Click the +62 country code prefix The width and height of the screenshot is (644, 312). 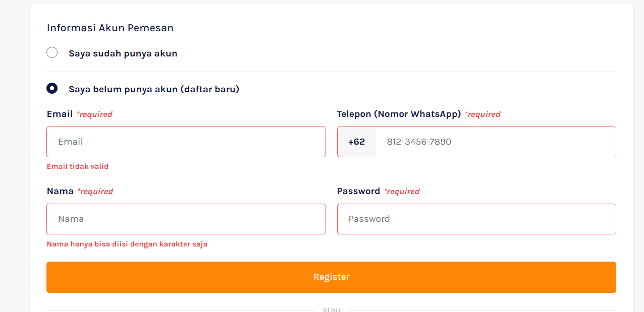[x=356, y=142]
